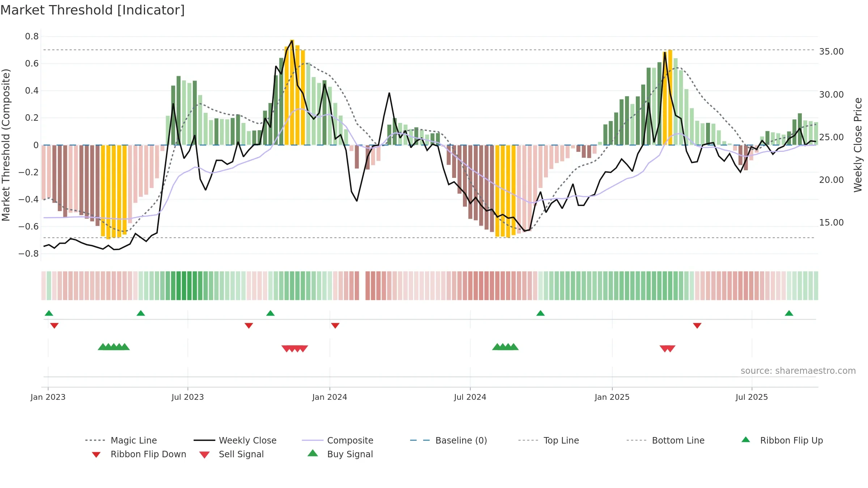Click the yellow negative bars in Aug 2024
Screen dimensions: 868x488
click(x=505, y=191)
